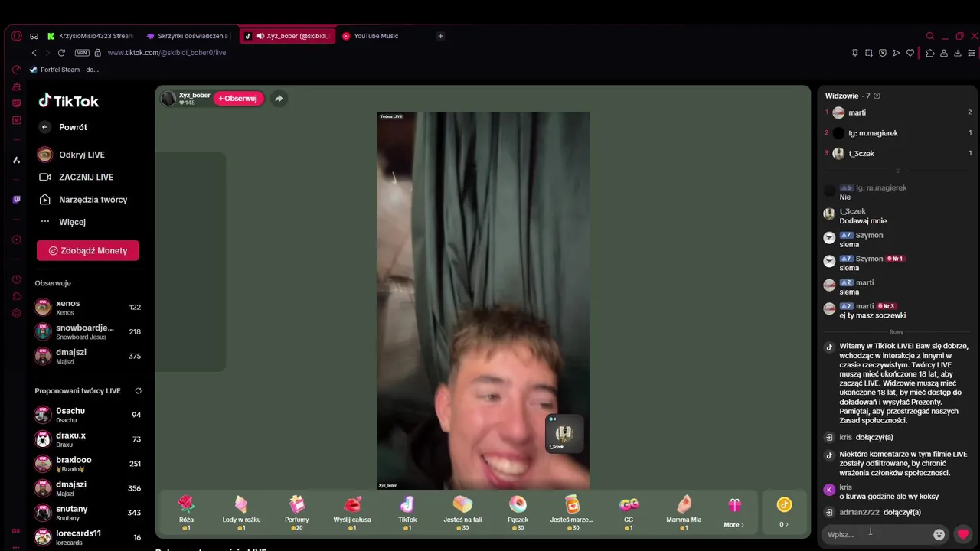Open the ad blocker shield icon

click(x=883, y=53)
